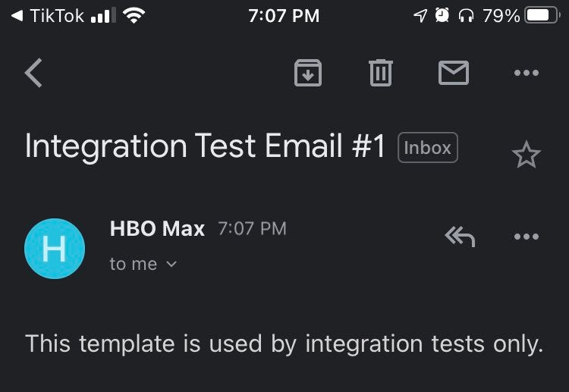Tap the HBO Max sender avatar
Viewport: 569px width, 392px height.
coord(54,249)
